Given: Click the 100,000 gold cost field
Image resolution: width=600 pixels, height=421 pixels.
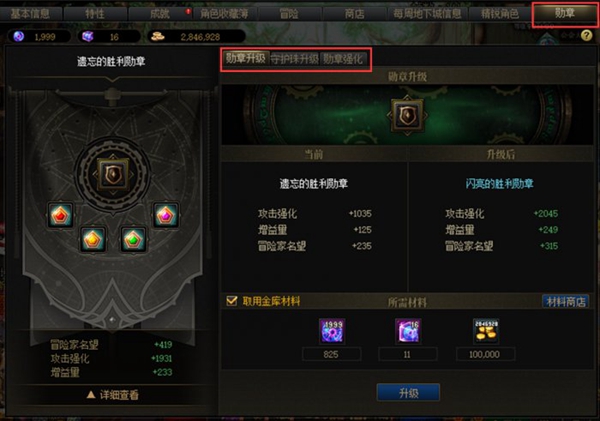Looking at the screenshot, I should click(x=485, y=354).
